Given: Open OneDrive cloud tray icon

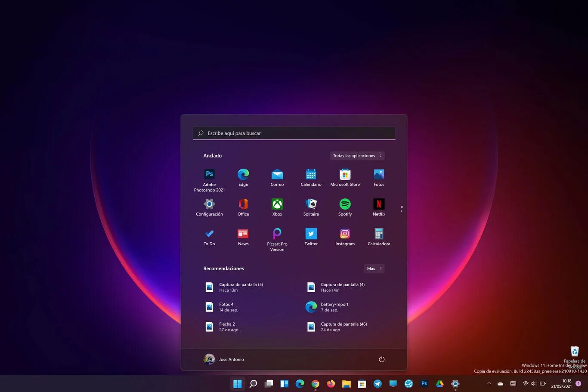Looking at the screenshot, I should 500,383.
